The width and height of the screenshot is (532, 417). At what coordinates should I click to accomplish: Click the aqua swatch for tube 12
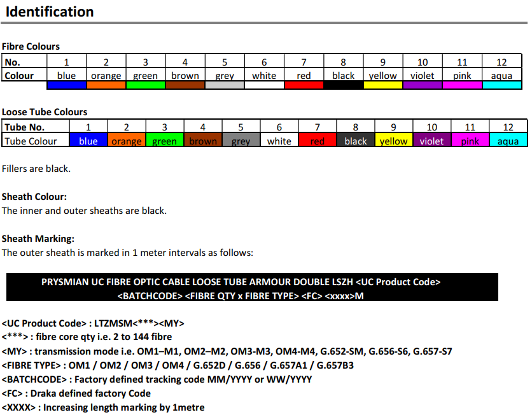[508, 141]
